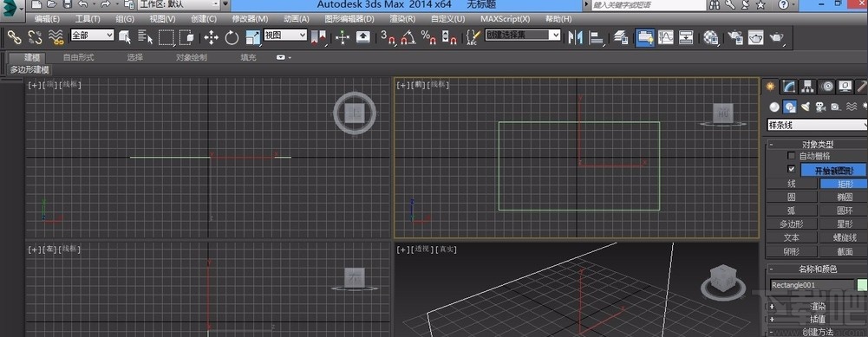The image size is (868, 337).
Task: Open Select by Name list
Action: [x=145, y=37]
